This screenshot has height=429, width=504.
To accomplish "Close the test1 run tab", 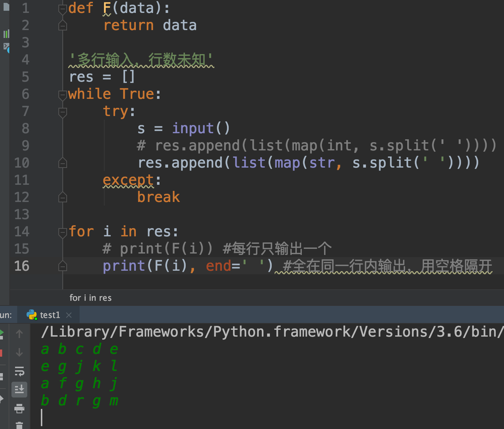I will [69, 315].
